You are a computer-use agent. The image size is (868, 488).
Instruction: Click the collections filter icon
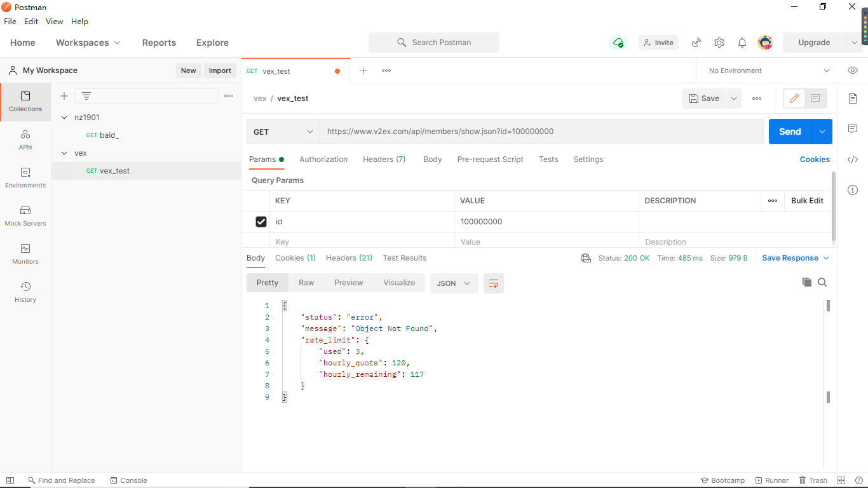point(86,96)
